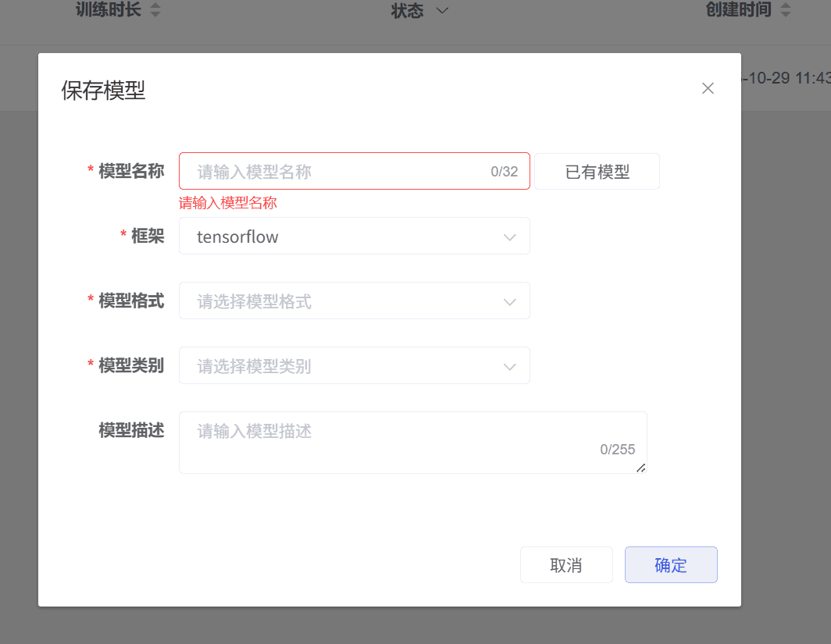Click the 状态 column header text
Viewport: 831px width, 644px height.
click(x=407, y=10)
